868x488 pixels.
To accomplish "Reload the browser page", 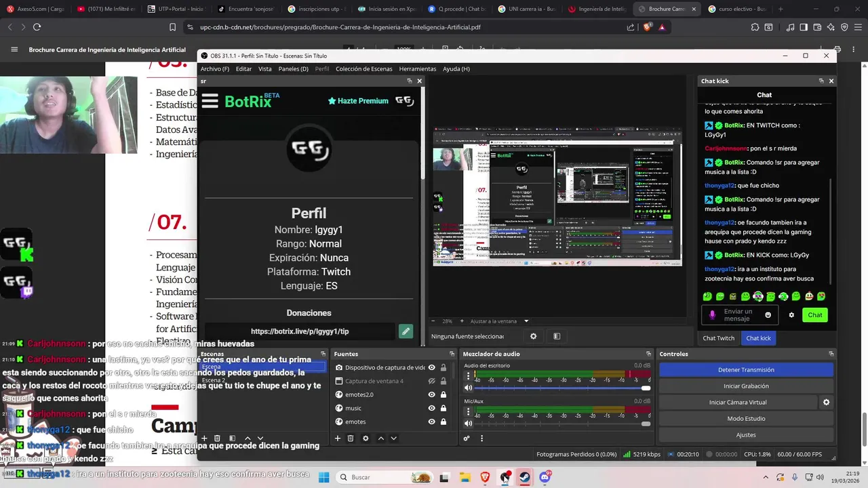I will click(x=37, y=27).
